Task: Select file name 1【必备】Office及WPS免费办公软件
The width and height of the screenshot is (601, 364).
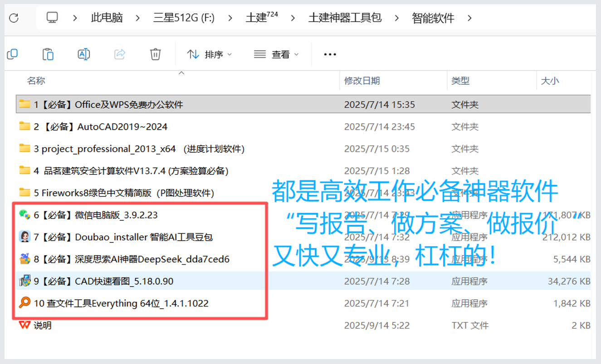Action: (x=108, y=104)
